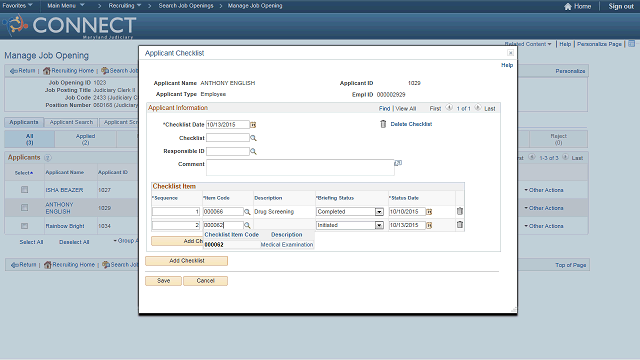Screen dimensions: 640x360
Task: Delete checklist item row 1 trash icon
Action: [x=460, y=211]
